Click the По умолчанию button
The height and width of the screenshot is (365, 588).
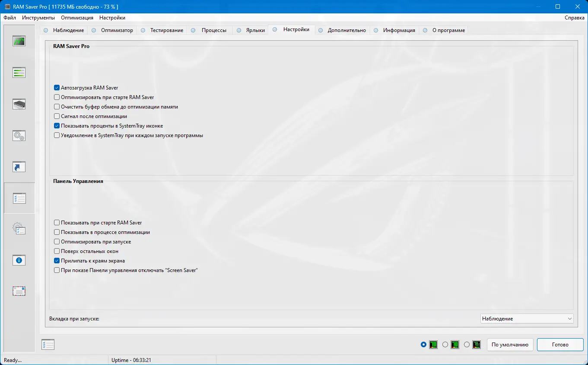510,345
